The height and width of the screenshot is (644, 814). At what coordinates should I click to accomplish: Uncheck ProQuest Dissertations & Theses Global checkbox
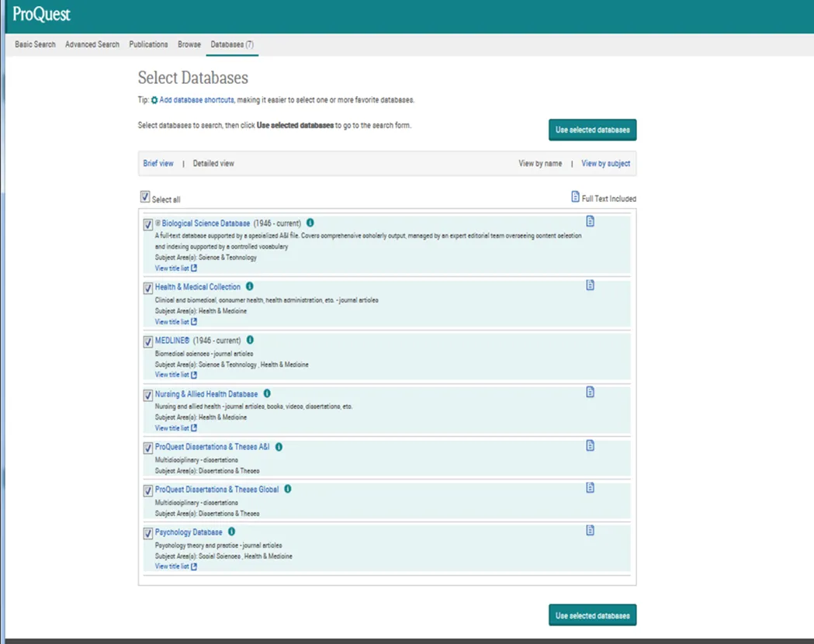click(x=148, y=490)
